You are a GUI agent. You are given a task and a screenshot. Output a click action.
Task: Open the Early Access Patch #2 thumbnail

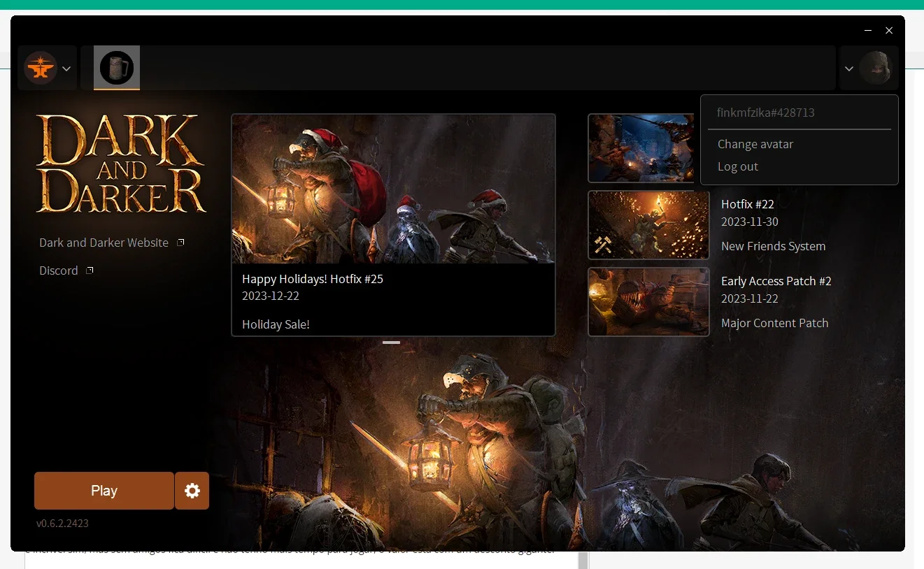[648, 302]
